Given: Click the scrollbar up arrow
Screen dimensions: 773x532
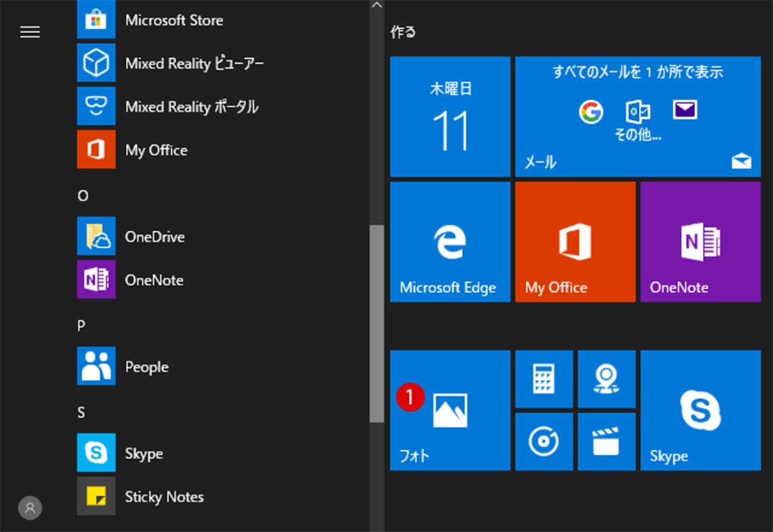Looking at the screenshot, I should (x=377, y=5).
